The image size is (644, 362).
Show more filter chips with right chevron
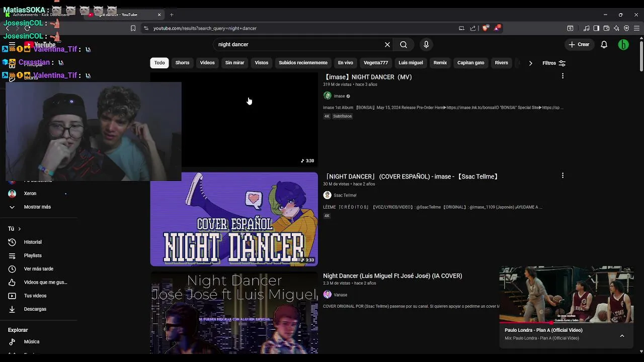coord(530,63)
